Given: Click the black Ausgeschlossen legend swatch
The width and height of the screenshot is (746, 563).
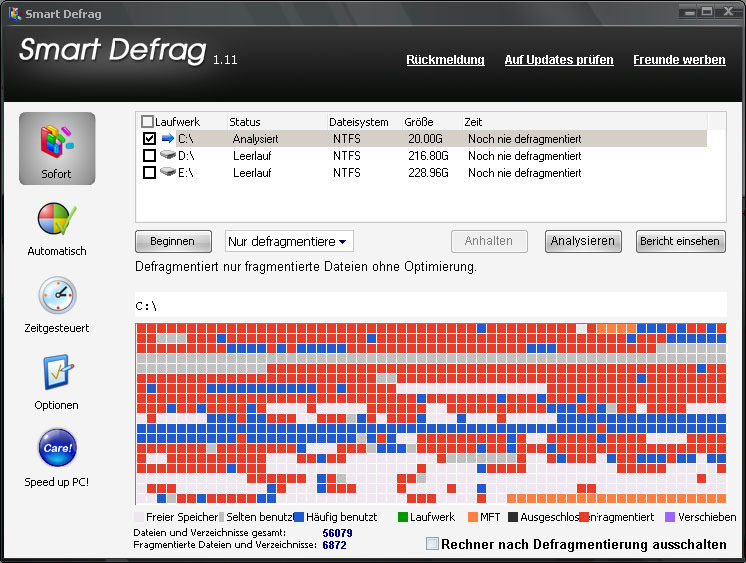Looking at the screenshot, I should 513,517.
